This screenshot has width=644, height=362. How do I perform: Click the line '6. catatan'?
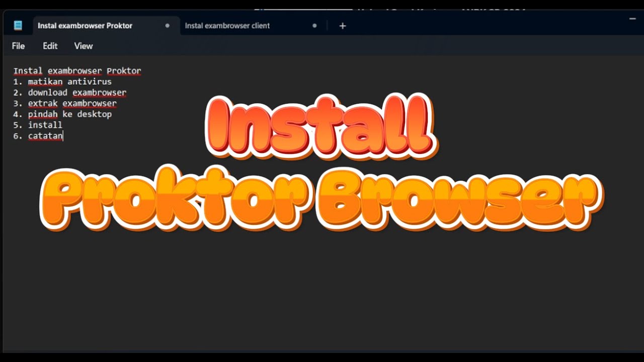38,136
